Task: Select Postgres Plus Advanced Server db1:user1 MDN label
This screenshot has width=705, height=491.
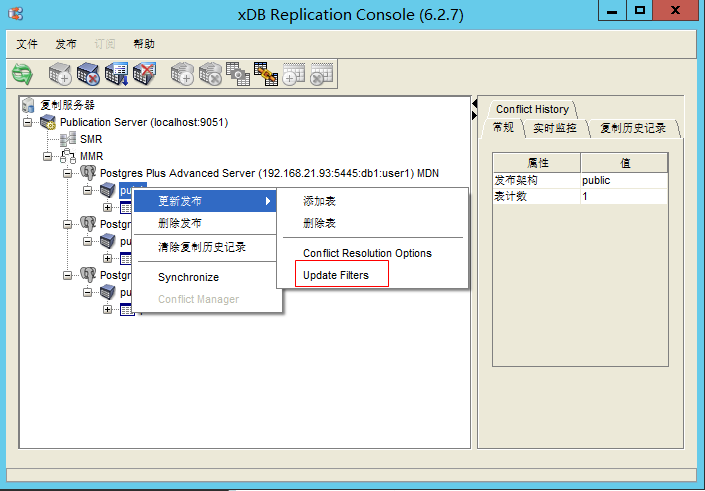Action: click(269, 173)
